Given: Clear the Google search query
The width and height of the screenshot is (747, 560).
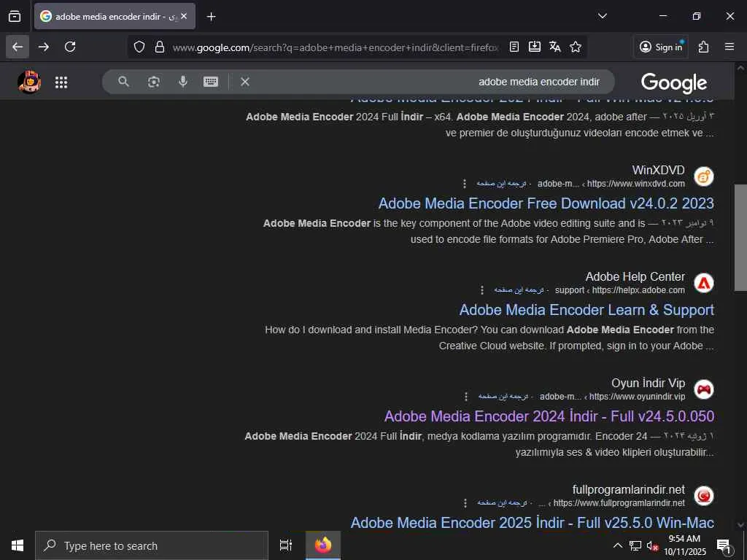Looking at the screenshot, I should [245, 82].
